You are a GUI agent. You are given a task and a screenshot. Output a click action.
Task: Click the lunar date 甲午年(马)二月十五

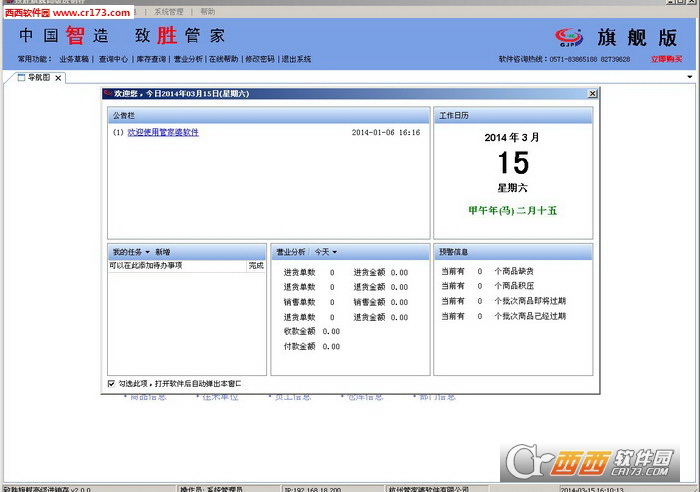pyautogui.click(x=512, y=211)
